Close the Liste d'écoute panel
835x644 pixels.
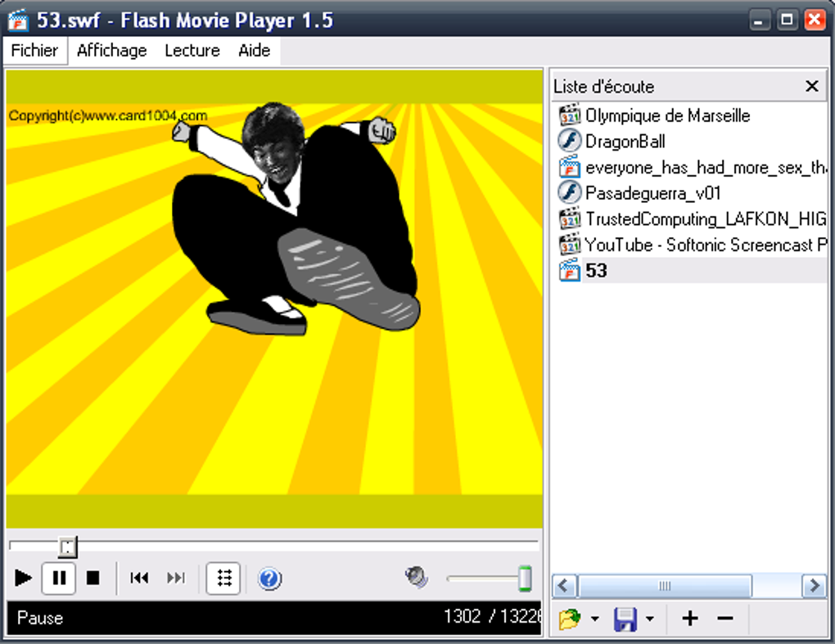811,86
